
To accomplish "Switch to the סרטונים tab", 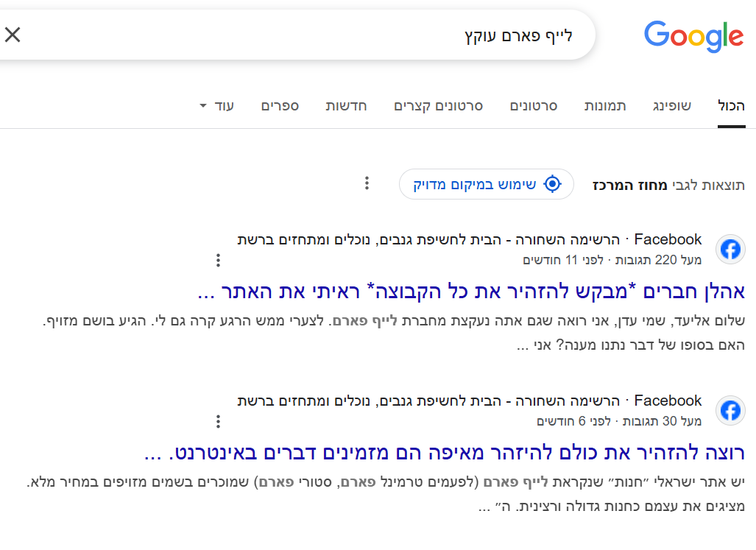I will click(533, 106).
